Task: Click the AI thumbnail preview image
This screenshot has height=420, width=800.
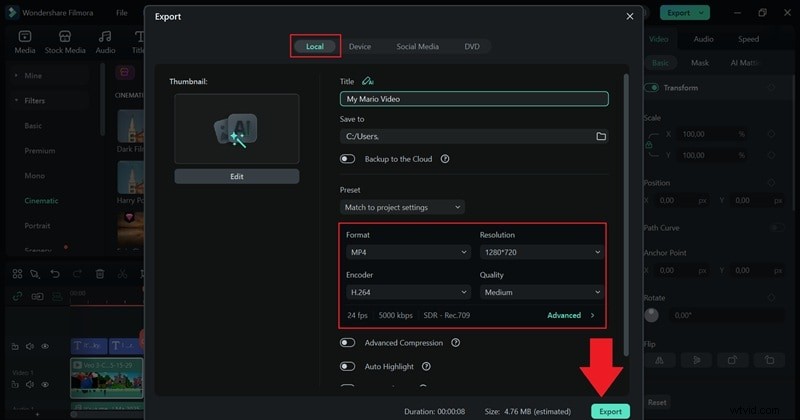Action: (x=237, y=129)
